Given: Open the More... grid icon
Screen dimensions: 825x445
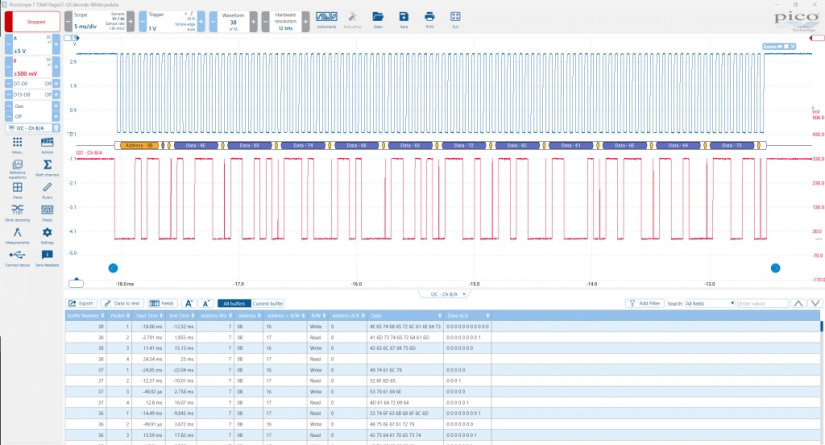Looking at the screenshot, I should coord(17,145).
